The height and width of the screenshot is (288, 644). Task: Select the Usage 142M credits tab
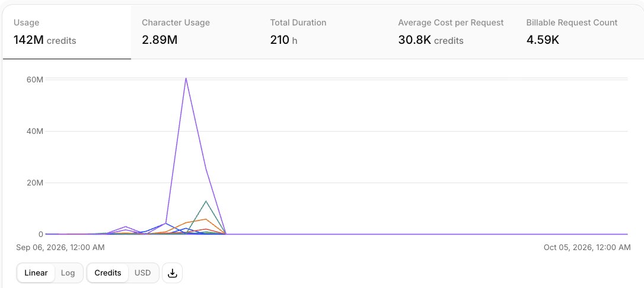pos(67,32)
